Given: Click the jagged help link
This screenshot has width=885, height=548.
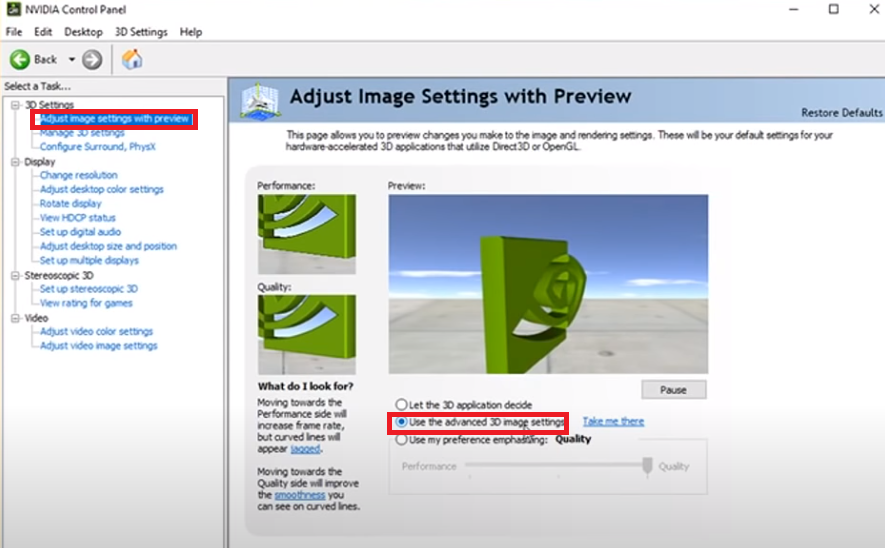Looking at the screenshot, I should pos(305,449).
